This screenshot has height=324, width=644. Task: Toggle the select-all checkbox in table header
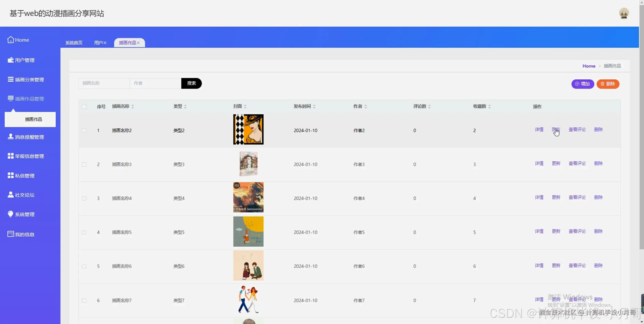point(84,107)
